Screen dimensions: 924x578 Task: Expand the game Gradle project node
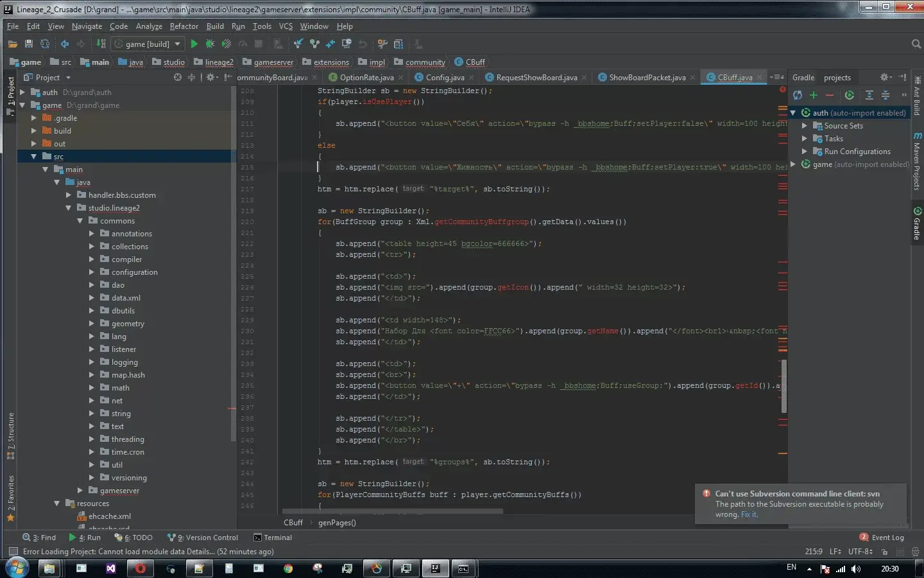point(793,164)
